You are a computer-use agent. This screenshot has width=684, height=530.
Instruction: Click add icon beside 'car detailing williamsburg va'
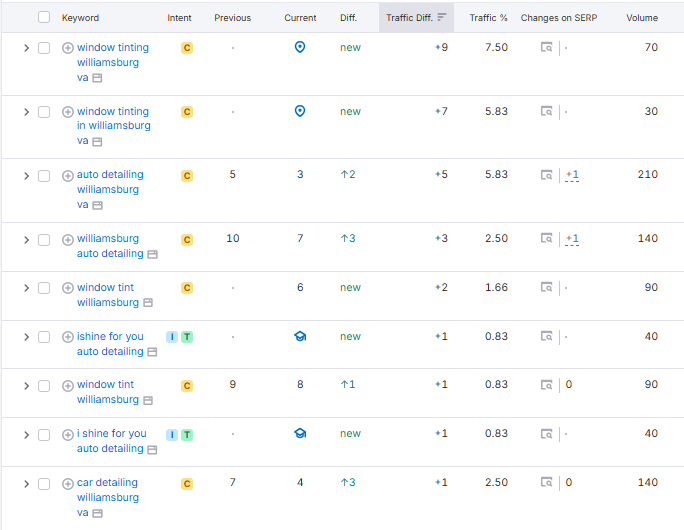tap(68, 484)
